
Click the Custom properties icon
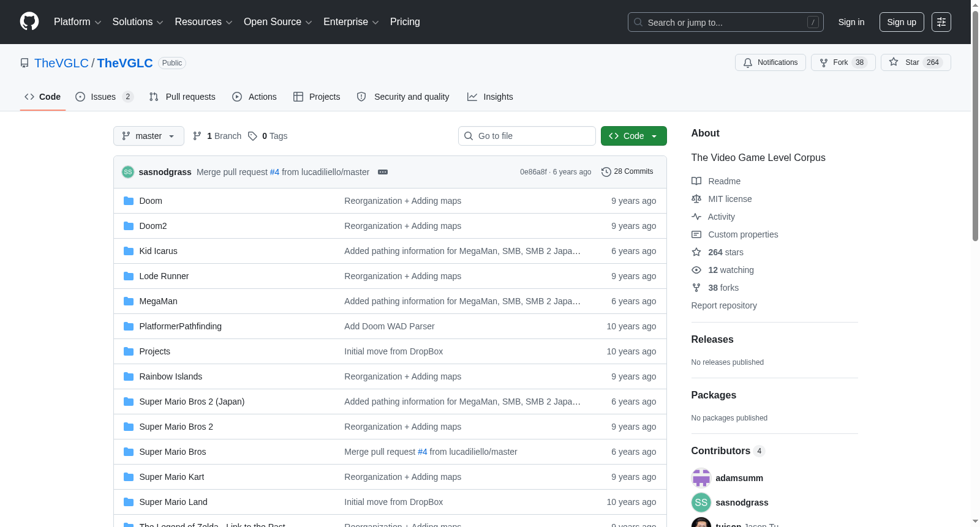[696, 234]
